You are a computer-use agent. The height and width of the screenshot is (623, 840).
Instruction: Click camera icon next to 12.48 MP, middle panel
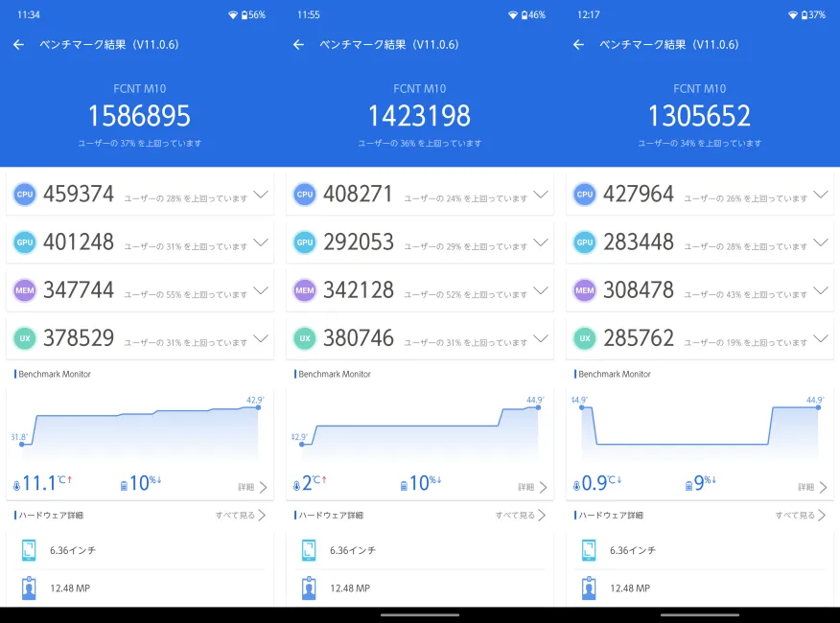pyautogui.click(x=309, y=588)
